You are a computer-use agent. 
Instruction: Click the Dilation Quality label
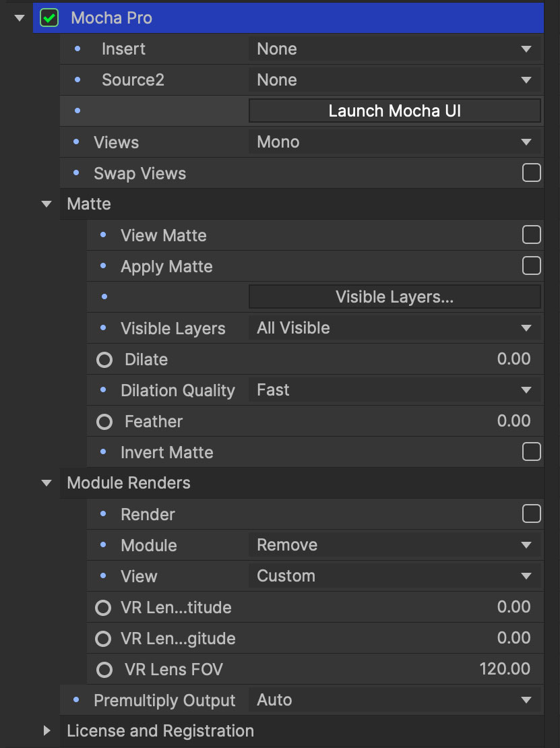178,390
